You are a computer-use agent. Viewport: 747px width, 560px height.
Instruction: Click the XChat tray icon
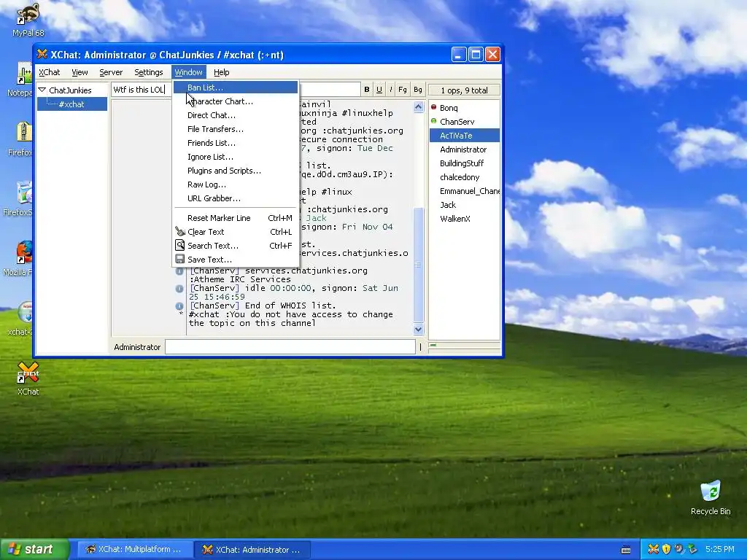[x=654, y=549]
